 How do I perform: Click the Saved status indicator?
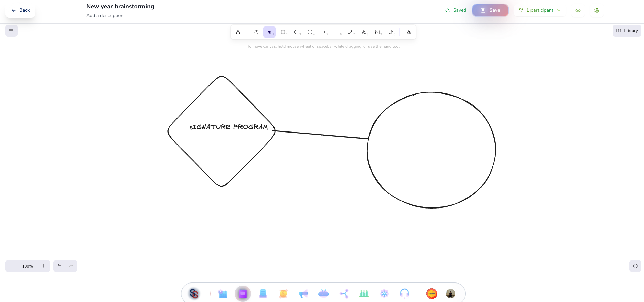(x=456, y=10)
